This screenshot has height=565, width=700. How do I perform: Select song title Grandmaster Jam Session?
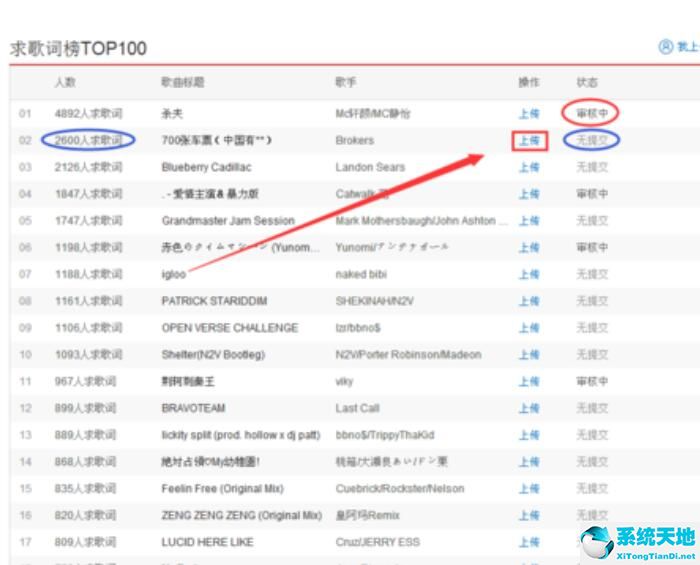point(228,220)
